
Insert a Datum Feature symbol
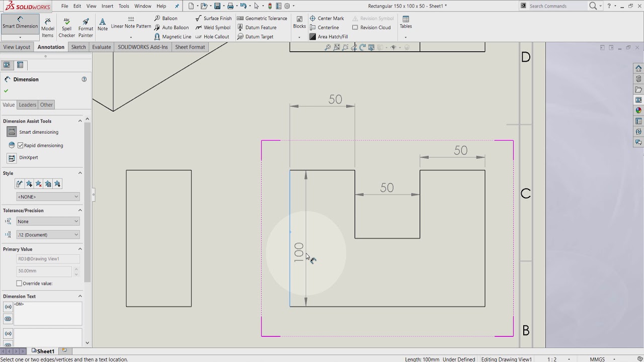click(257, 28)
